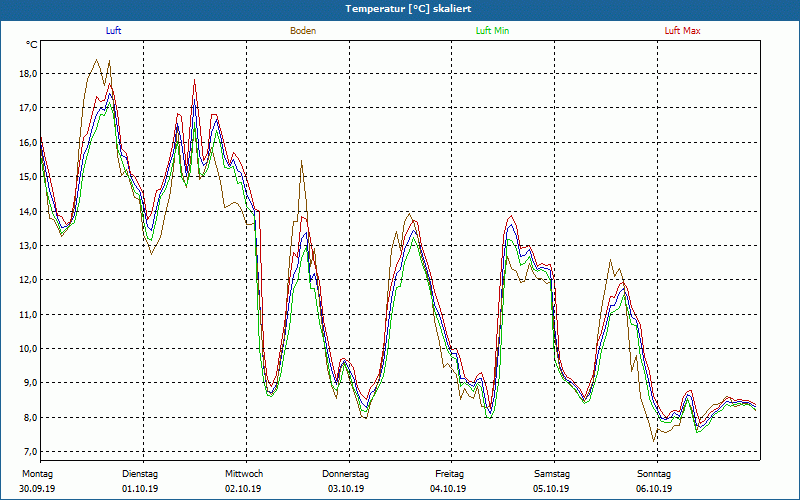Screen dimensions: 800x500
Task: Click the '13,0' y-axis value
Action: pyautogui.click(x=29, y=245)
